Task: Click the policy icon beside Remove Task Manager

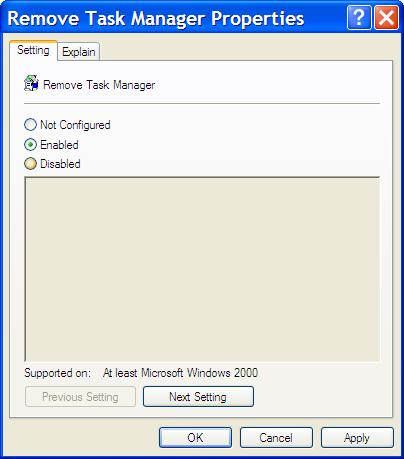Action: [x=31, y=83]
